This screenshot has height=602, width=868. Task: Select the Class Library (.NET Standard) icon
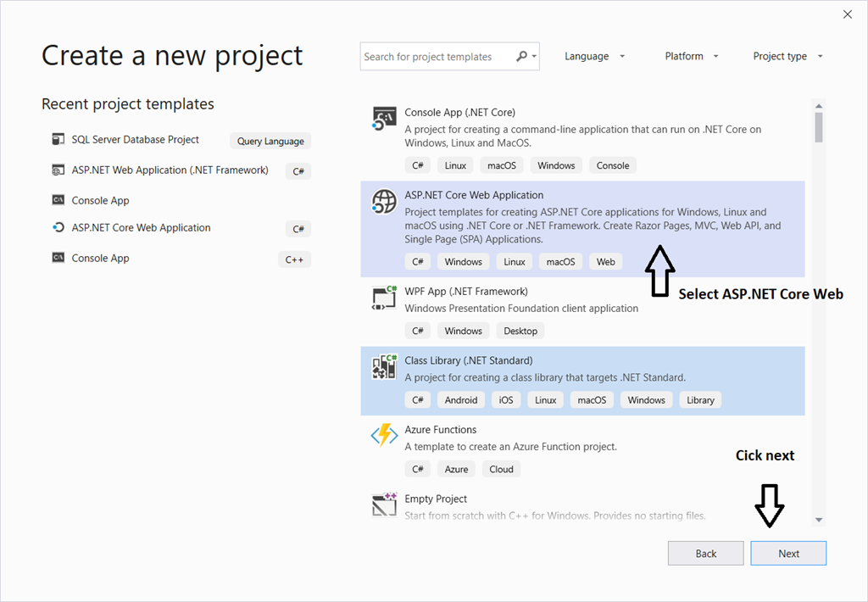click(383, 366)
